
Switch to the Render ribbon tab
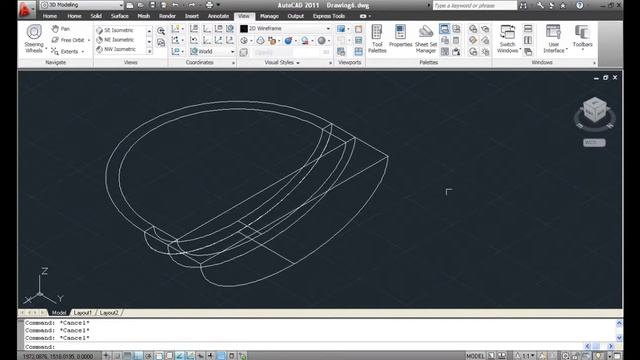167,16
